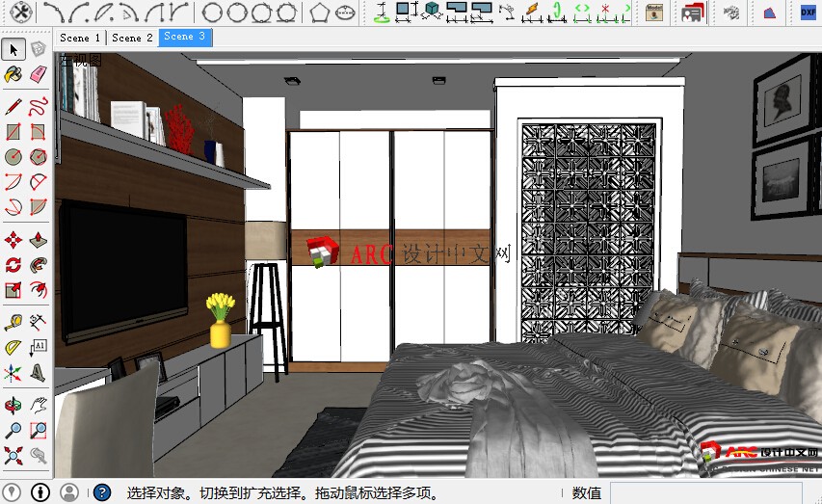Click the Zoom magnifier tool
The image size is (822, 504).
click(x=13, y=430)
